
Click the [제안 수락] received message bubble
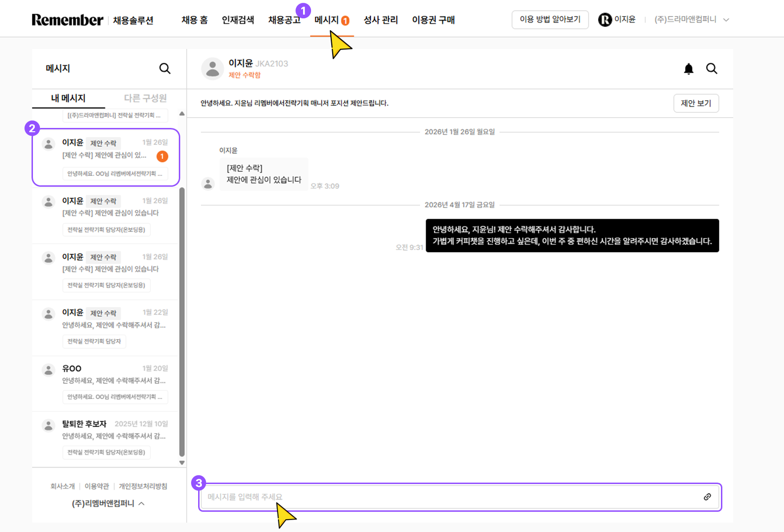(264, 174)
